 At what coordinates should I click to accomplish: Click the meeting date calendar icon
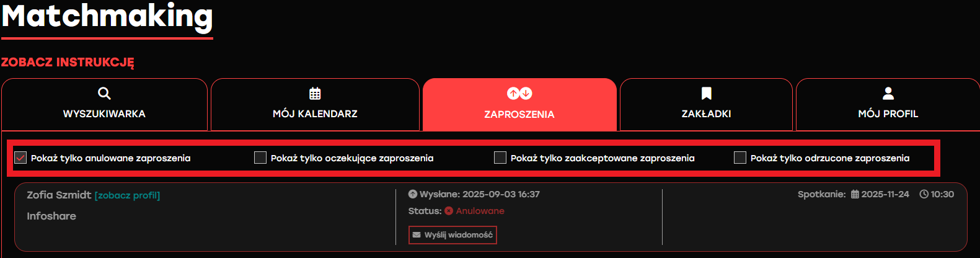click(855, 194)
